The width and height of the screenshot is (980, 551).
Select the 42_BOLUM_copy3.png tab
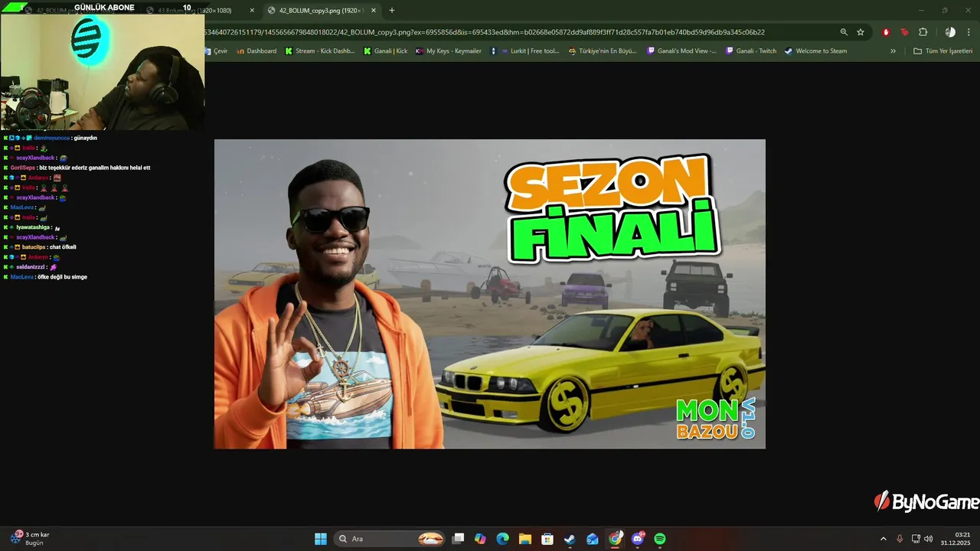click(x=322, y=11)
